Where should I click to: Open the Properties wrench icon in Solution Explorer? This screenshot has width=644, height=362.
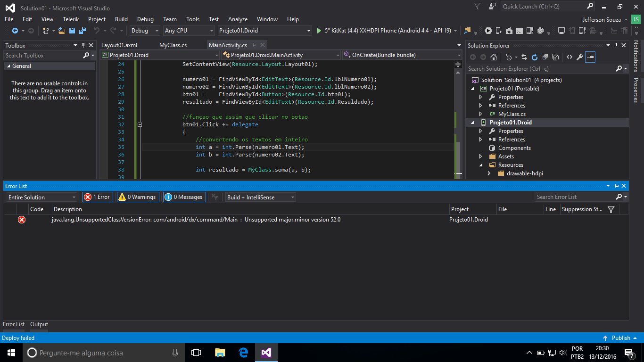[580, 57]
